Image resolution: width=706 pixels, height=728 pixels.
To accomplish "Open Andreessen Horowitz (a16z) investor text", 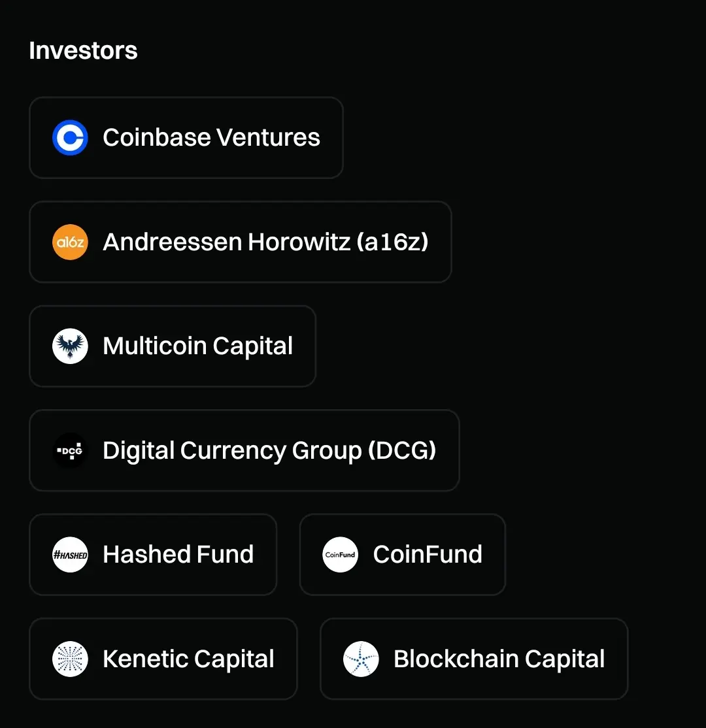I will point(265,242).
